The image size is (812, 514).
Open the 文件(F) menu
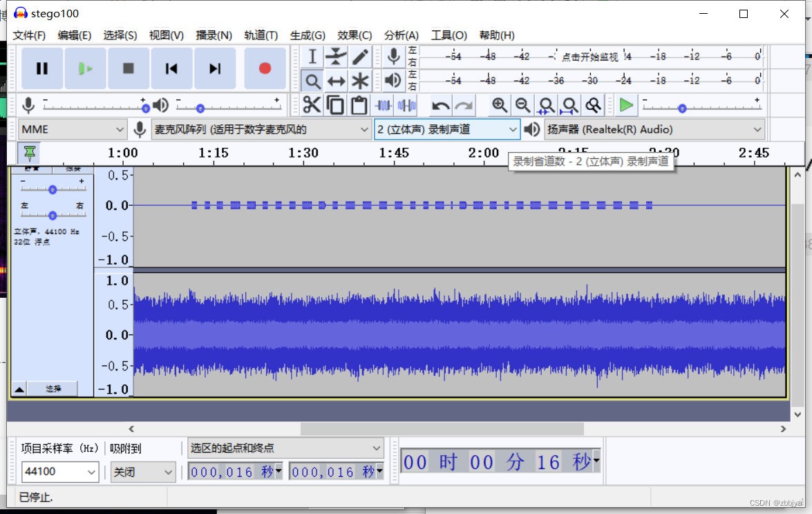pos(29,35)
